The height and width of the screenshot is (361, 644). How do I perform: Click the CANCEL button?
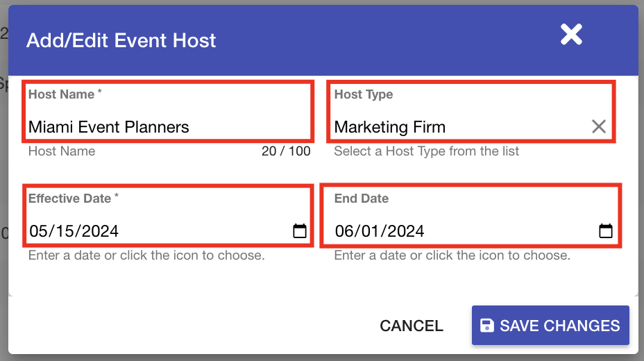coord(412,326)
